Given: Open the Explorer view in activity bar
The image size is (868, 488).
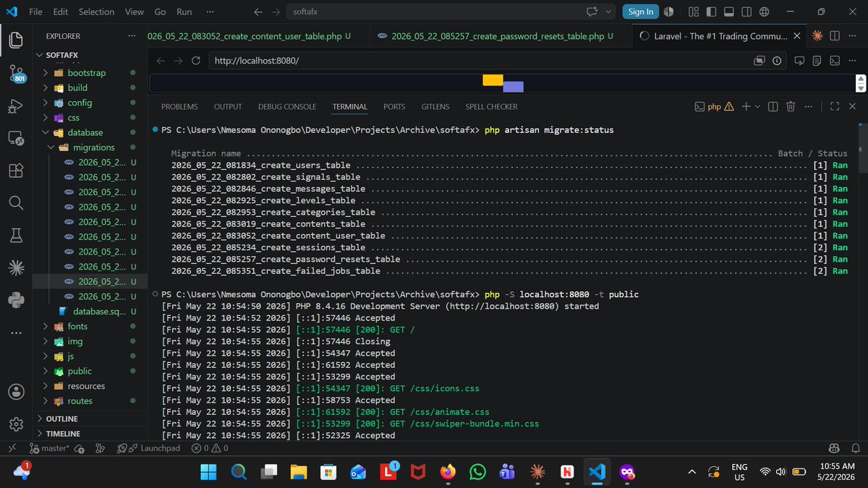Looking at the screenshot, I should click(x=15, y=39).
